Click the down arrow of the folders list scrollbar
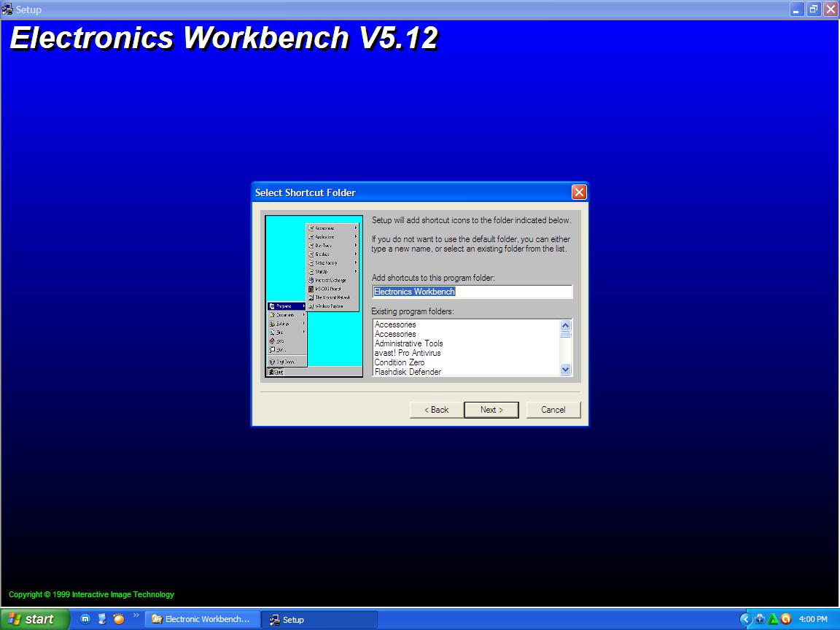Viewport: 840px width, 630px height. 565,369
